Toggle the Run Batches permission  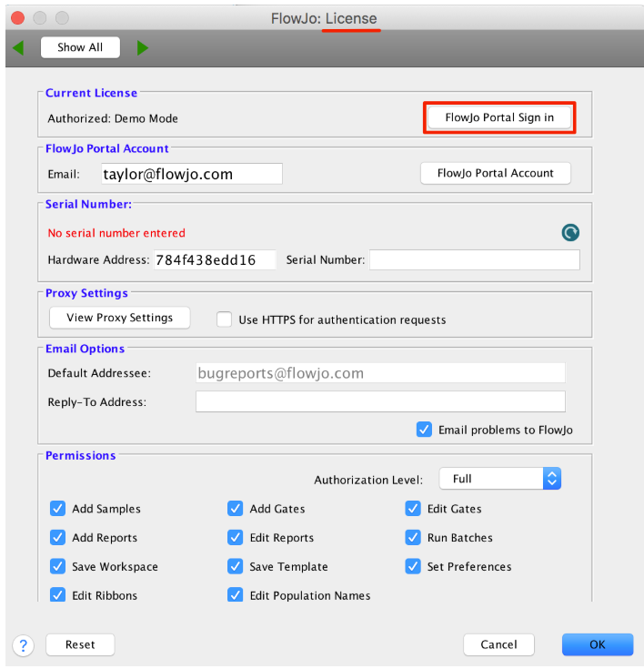[x=413, y=538]
